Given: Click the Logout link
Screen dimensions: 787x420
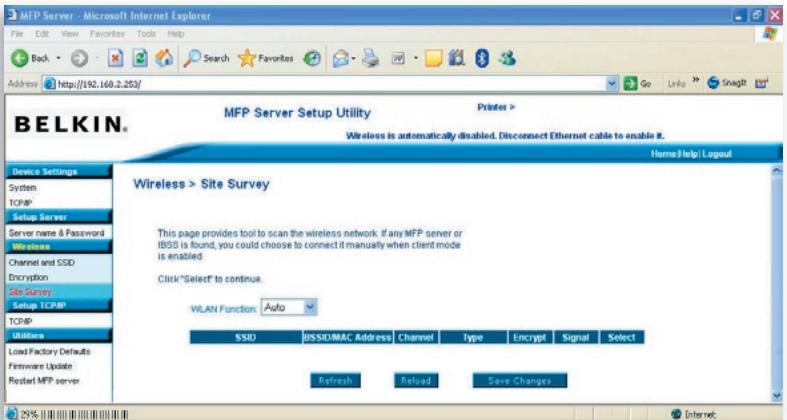Looking at the screenshot, I should 717,154.
